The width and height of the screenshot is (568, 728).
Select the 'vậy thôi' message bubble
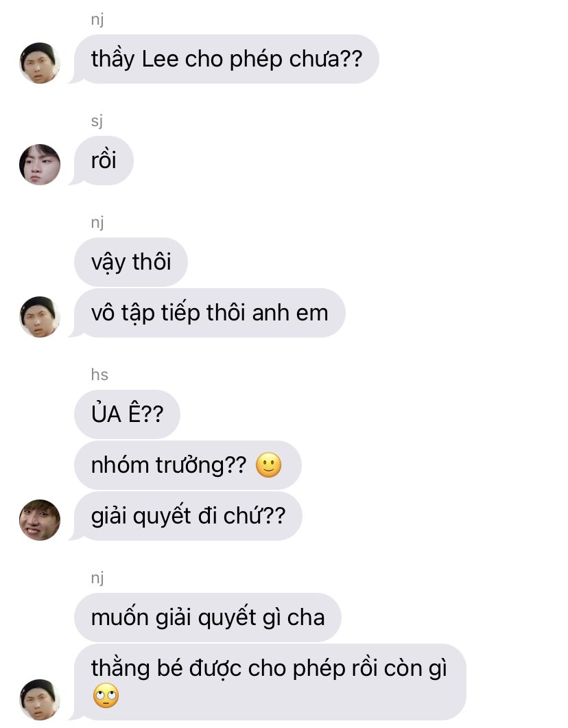[131, 262]
